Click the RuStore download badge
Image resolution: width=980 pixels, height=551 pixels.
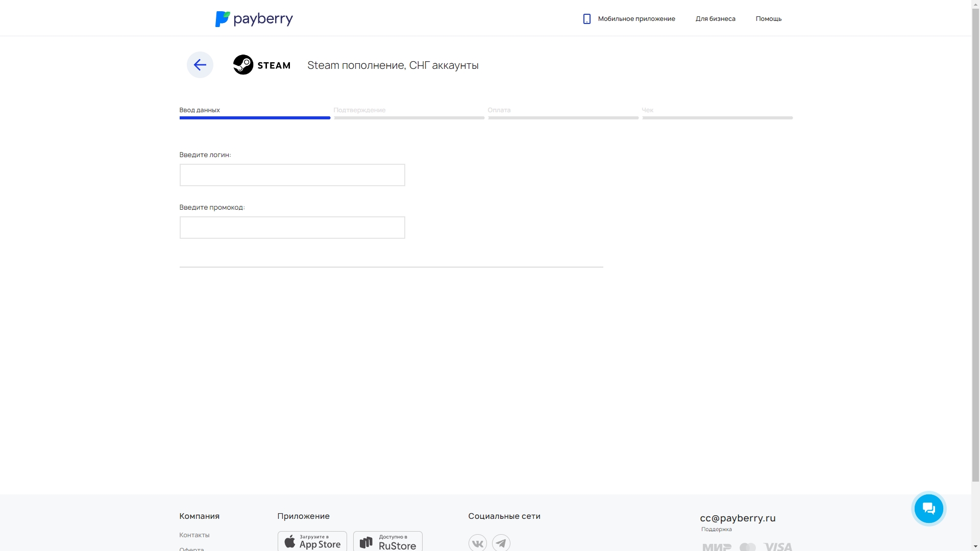387,542
